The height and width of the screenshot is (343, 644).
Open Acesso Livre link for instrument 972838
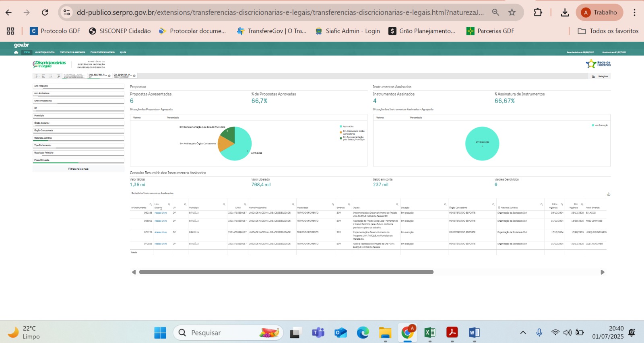click(161, 244)
